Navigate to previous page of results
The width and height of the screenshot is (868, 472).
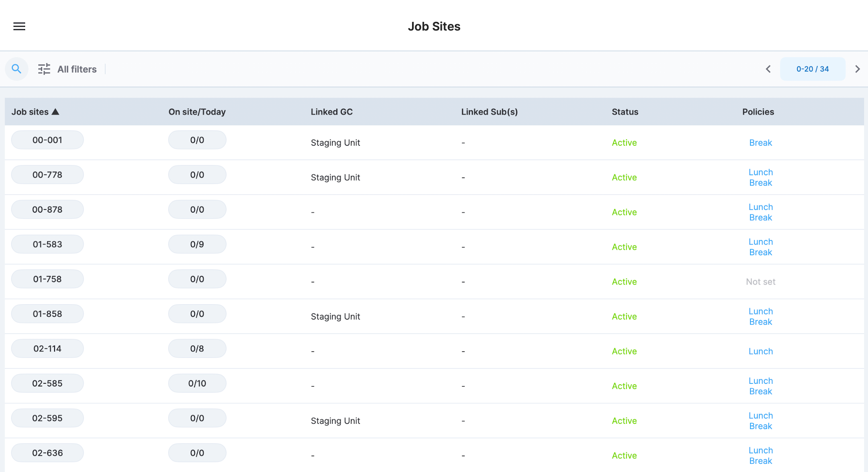768,69
